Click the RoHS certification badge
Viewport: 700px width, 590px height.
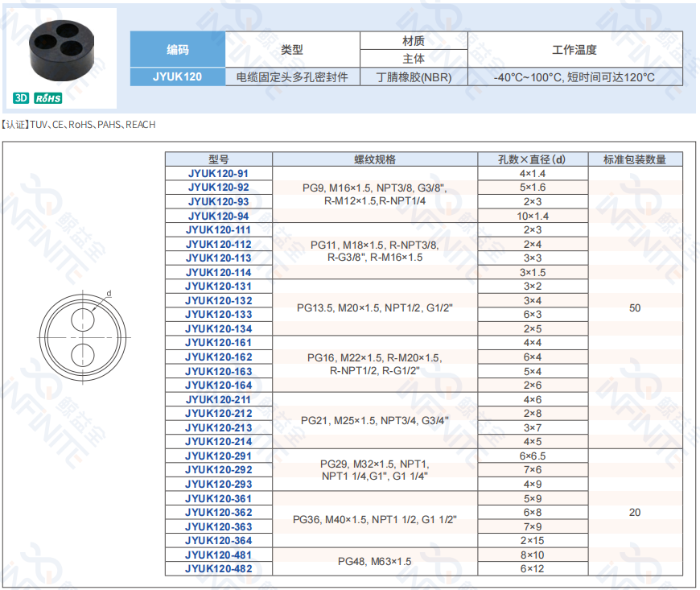click(x=47, y=98)
